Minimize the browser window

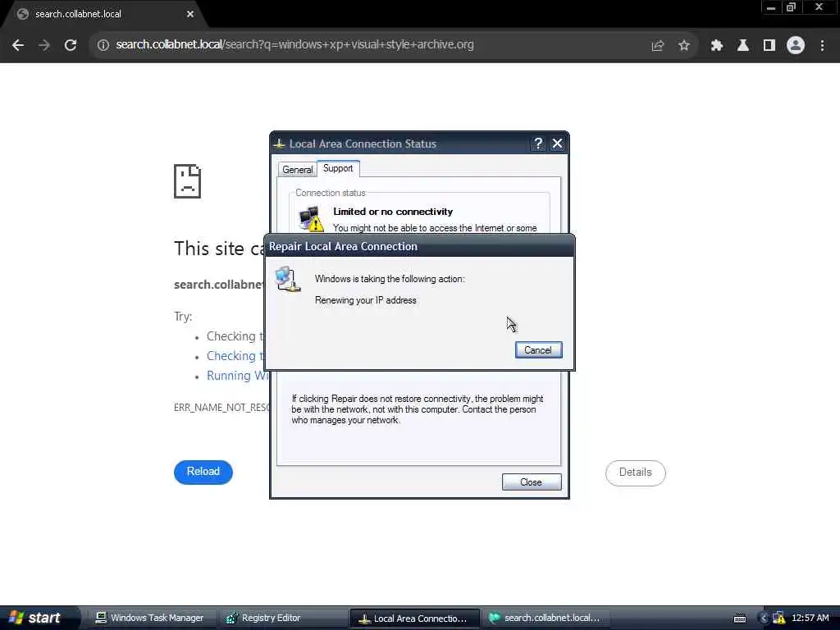coord(771,7)
